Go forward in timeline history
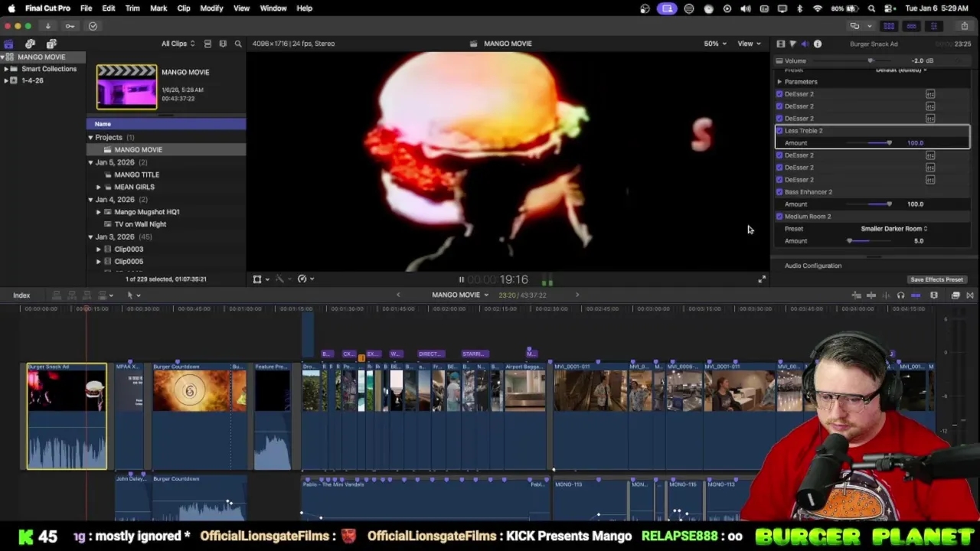 [x=577, y=295]
